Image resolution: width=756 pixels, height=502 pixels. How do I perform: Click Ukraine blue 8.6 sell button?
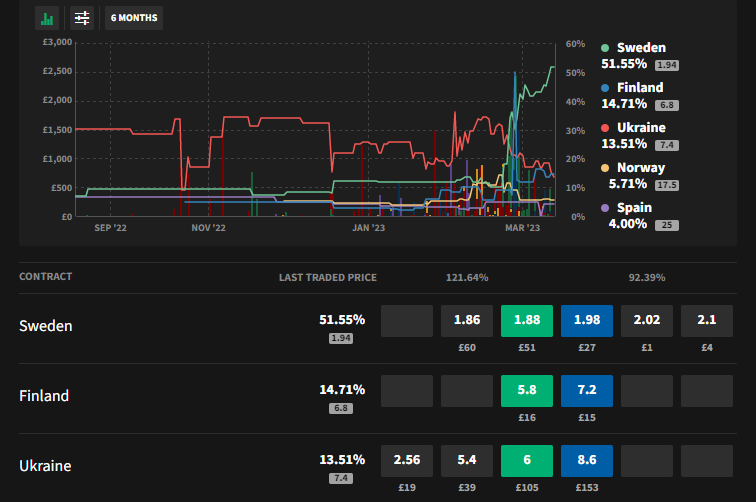[x=587, y=461]
